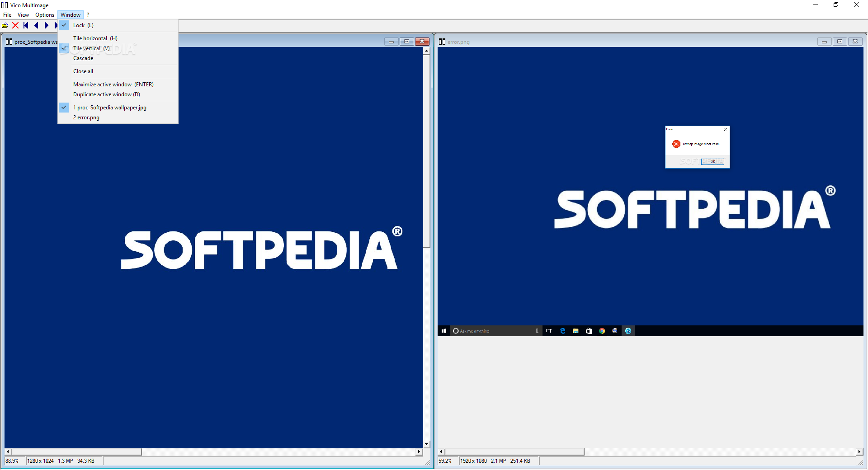Viewport: 868px width, 470px height.
Task: Toggle the Lock (L) checked option
Action: click(118, 25)
